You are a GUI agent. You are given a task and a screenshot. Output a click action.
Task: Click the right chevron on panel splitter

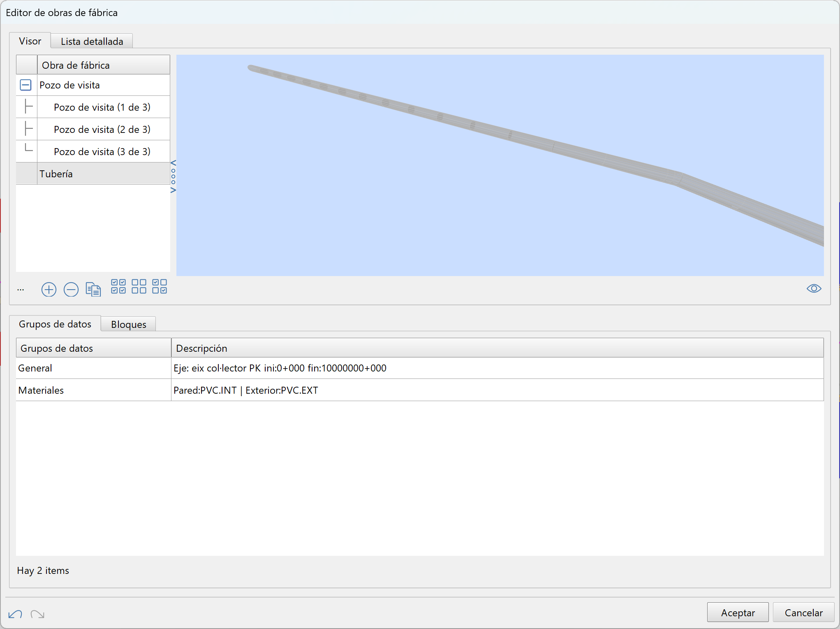click(173, 190)
